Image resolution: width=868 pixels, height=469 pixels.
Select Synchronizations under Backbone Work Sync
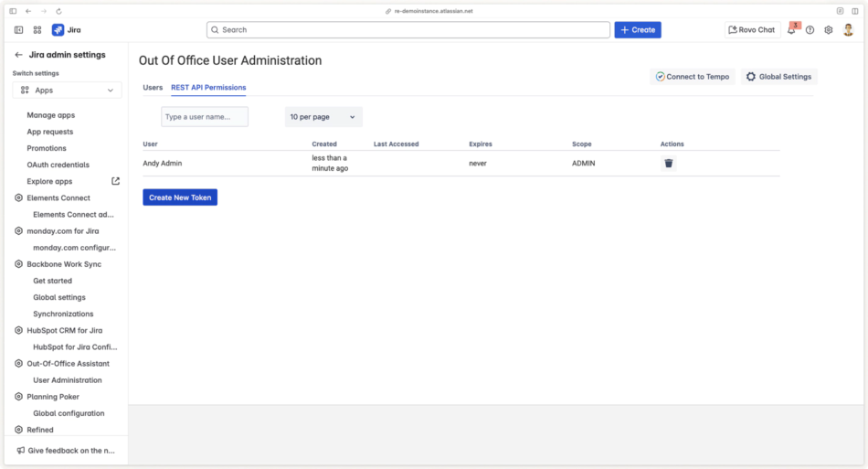click(63, 314)
